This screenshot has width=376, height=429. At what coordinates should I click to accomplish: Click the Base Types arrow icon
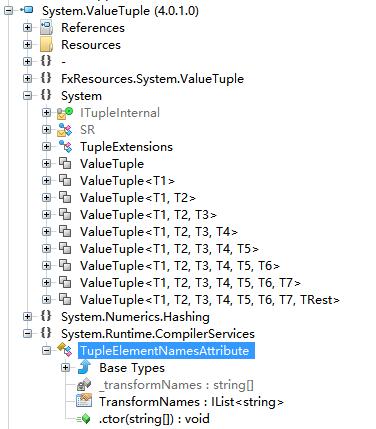(x=84, y=367)
